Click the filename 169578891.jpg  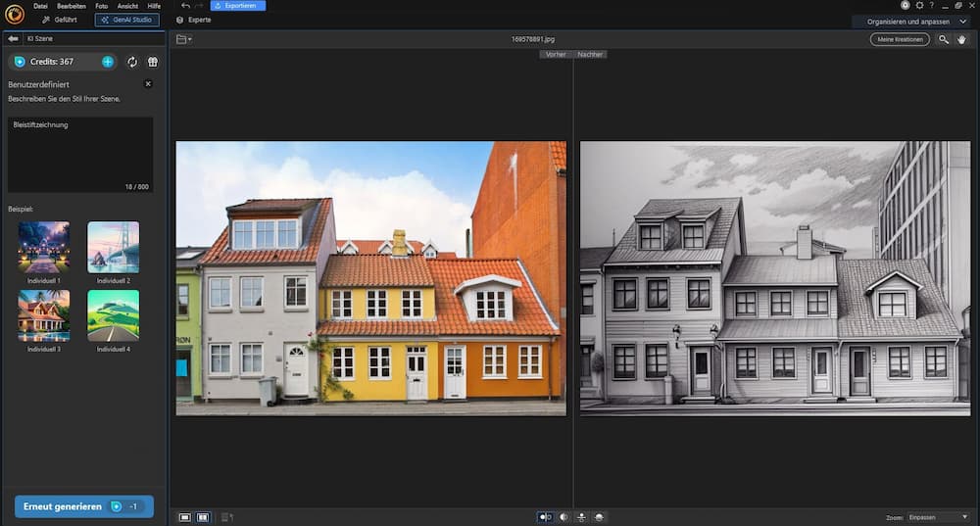click(532, 39)
